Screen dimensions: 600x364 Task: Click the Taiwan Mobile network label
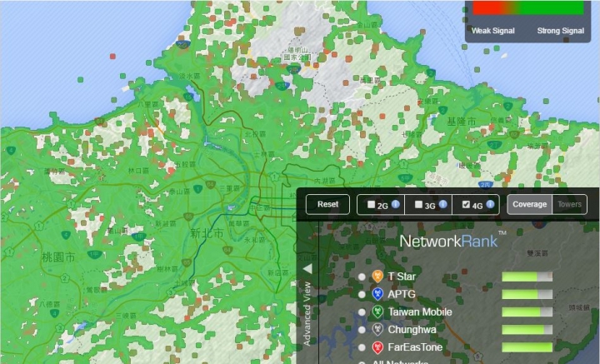420,312
